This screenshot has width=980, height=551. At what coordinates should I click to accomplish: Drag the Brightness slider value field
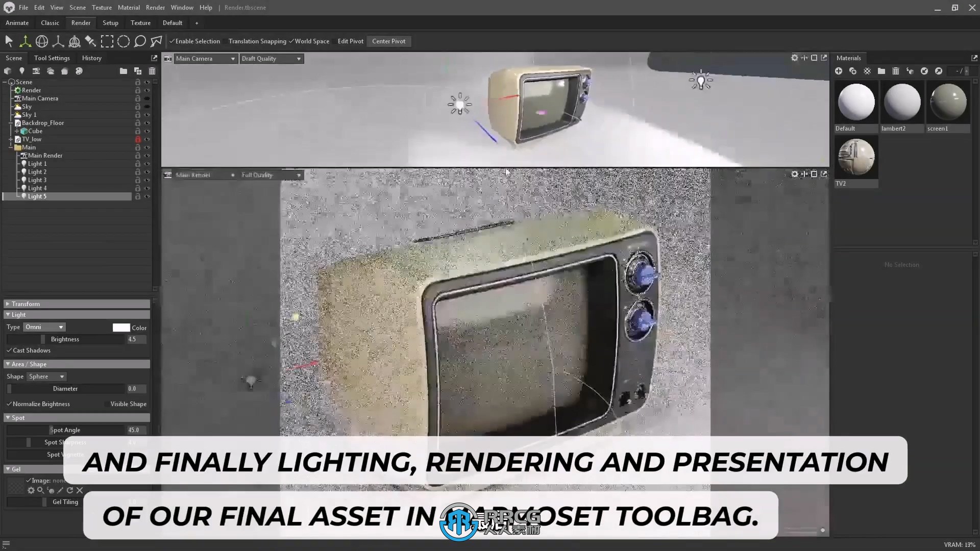[133, 338]
